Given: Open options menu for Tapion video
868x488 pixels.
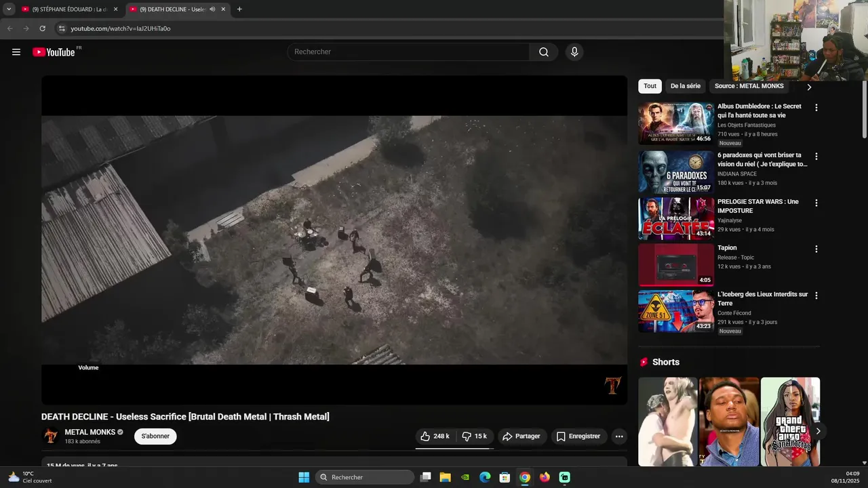Looking at the screenshot, I should tap(816, 249).
